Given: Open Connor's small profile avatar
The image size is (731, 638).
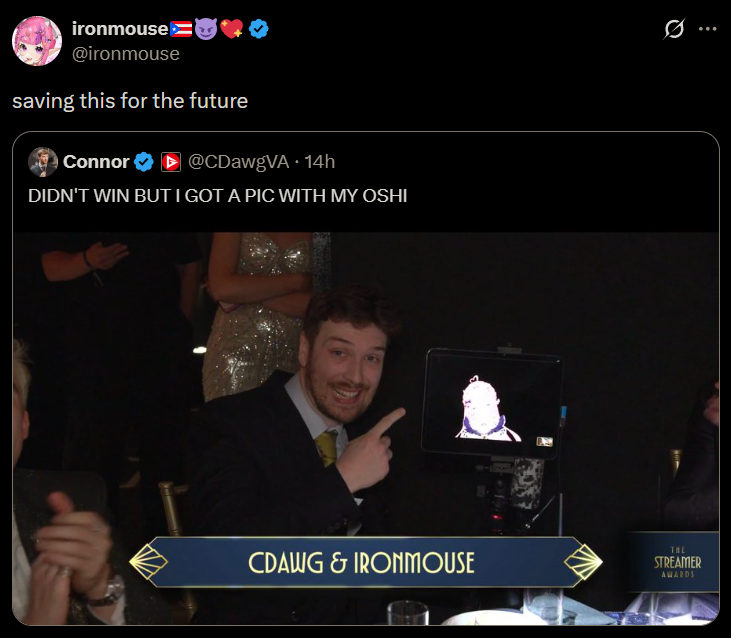Looking at the screenshot, I should pyautogui.click(x=43, y=162).
